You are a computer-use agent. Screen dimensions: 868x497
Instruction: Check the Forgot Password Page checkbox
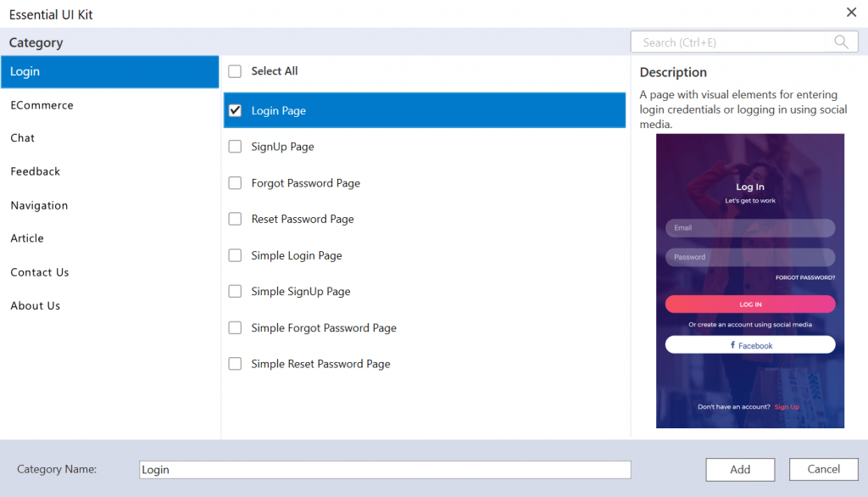click(235, 182)
